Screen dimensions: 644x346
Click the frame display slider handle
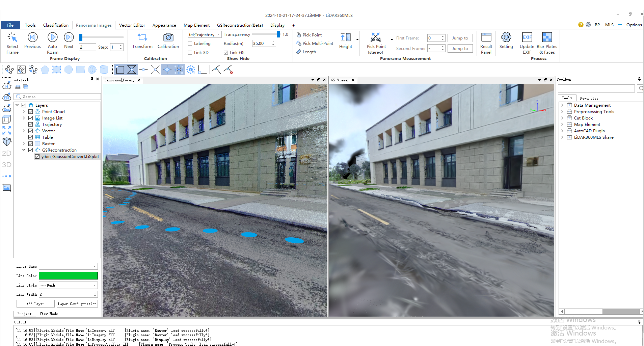pyautogui.click(x=81, y=37)
